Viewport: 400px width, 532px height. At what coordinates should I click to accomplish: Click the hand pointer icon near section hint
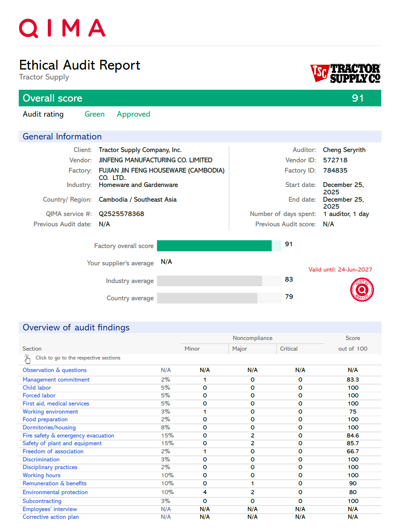pos(27,359)
